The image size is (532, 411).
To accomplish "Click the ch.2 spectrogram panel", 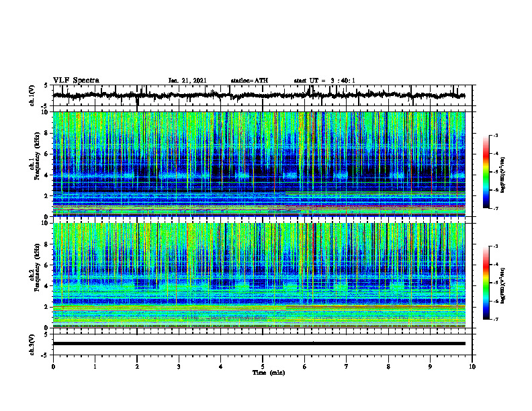I will (x=259, y=275).
